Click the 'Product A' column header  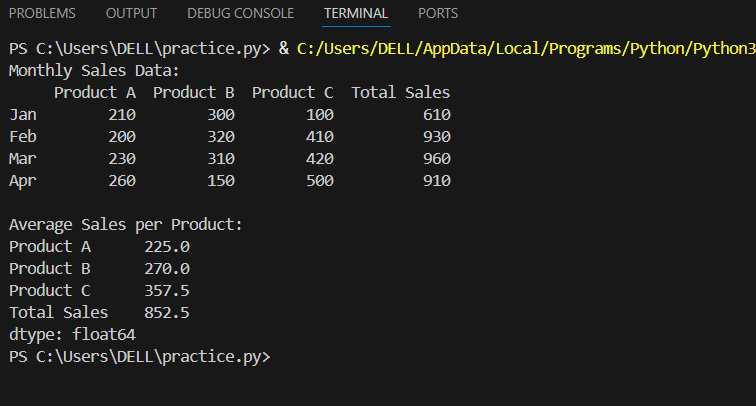(x=95, y=93)
